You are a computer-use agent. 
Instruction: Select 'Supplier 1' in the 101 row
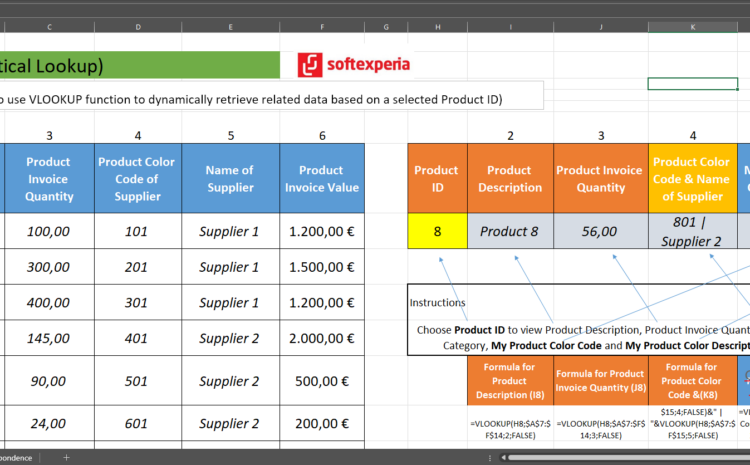[231, 231]
